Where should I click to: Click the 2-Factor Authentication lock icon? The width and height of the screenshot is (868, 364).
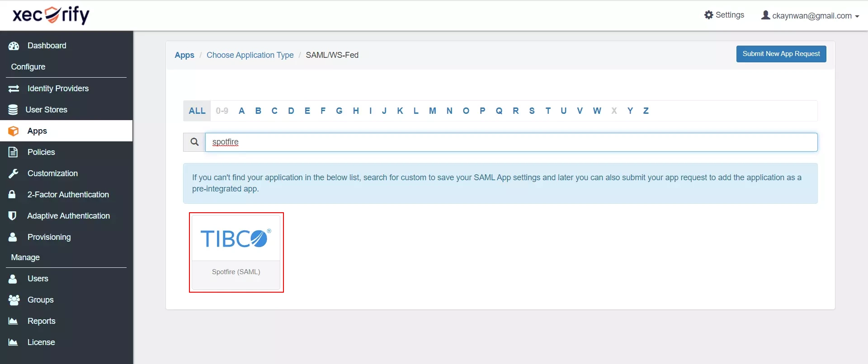[12, 194]
